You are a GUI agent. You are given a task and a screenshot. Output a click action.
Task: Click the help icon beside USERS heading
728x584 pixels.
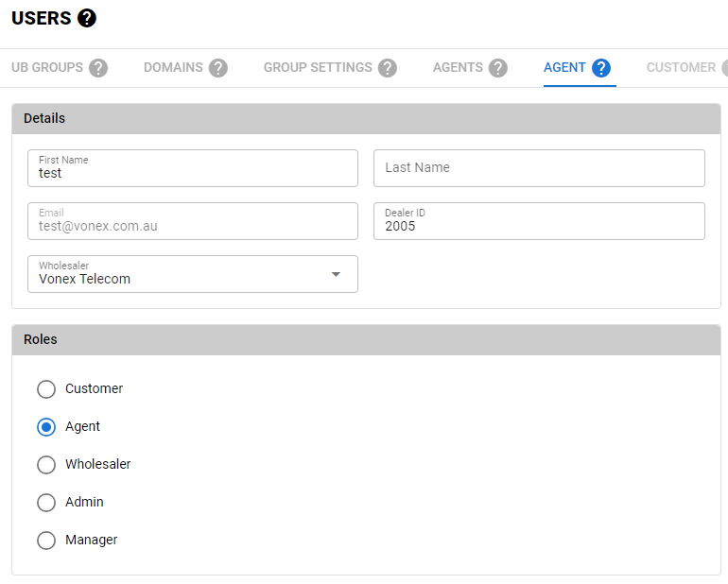87,18
